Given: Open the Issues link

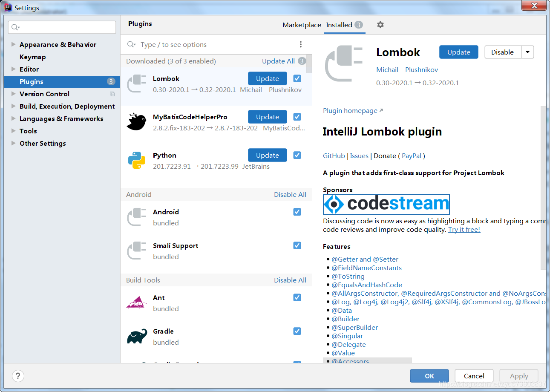Looking at the screenshot, I should (359, 156).
